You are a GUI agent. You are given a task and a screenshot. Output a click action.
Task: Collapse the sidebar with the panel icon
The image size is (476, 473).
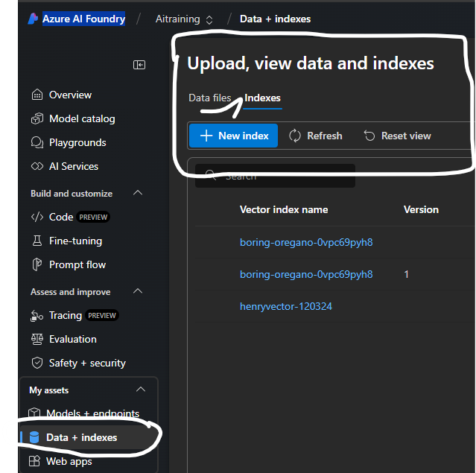coord(139,65)
